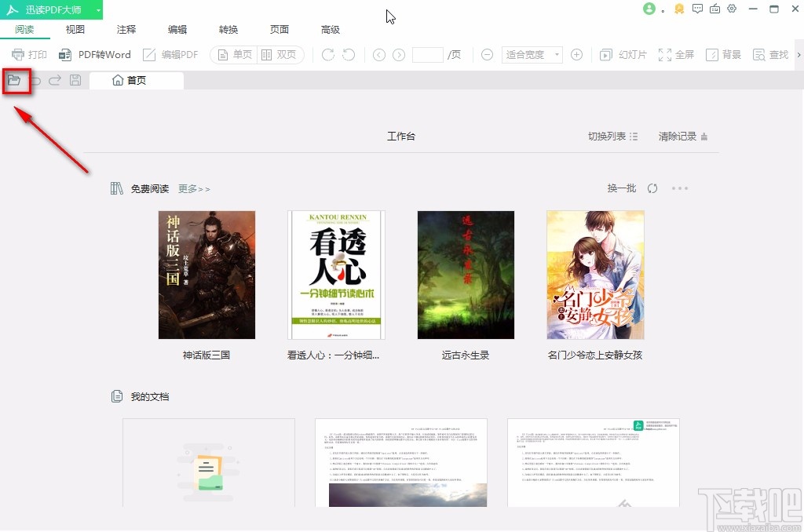This screenshot has height=532, width=804.
Task: Select the 注释 tab
Action: point(126,29)
